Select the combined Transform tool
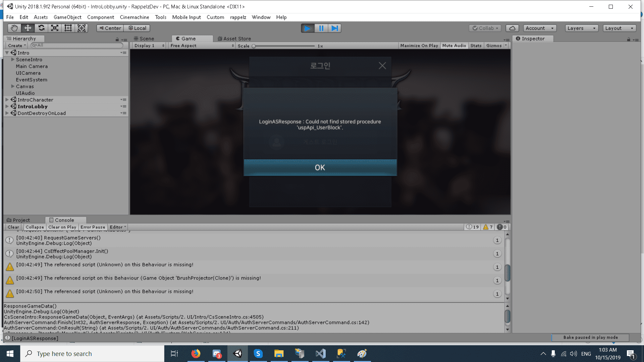The image size is (644, 362). click(x=82, y=28)
